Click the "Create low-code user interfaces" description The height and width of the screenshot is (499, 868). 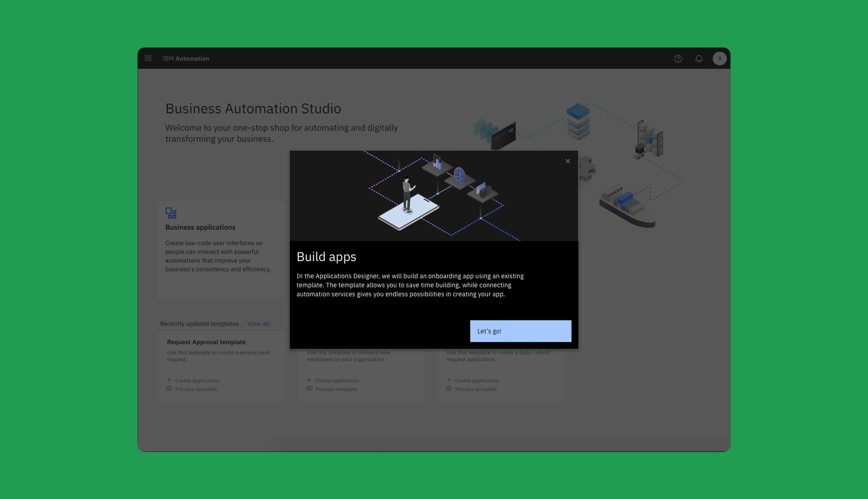pos(218,256)
